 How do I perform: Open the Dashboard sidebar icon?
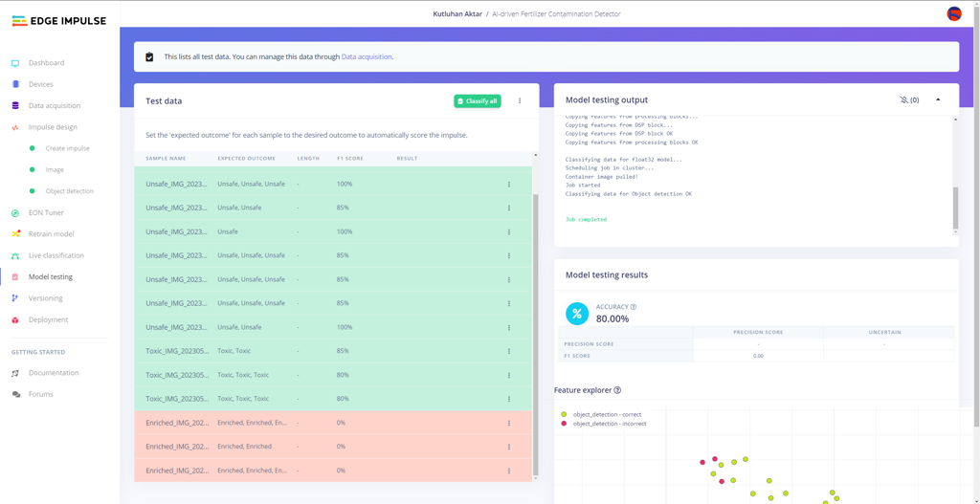pyautogui.click(x=15, y=63)
